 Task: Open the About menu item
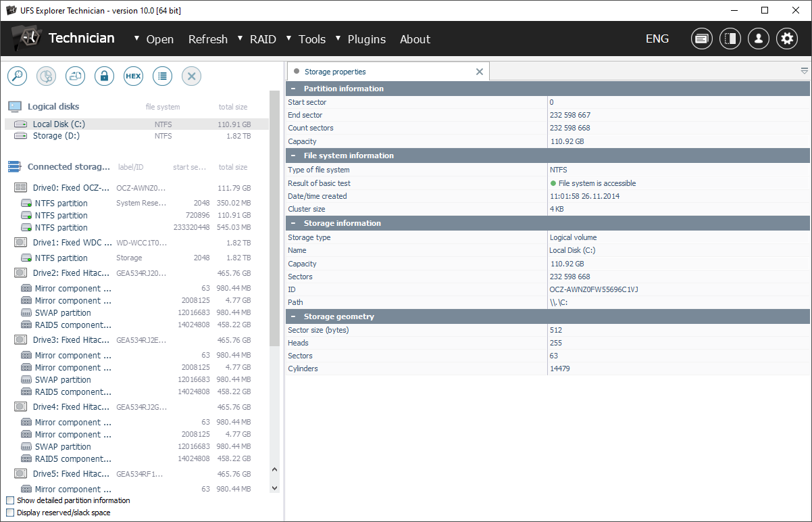415,39
